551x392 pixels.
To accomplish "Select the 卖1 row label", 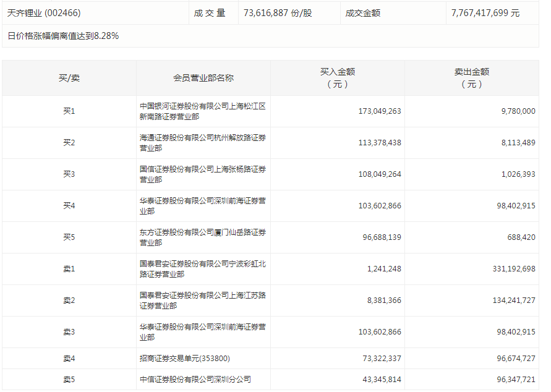I will pyautogui.click(x=69, y=269).
